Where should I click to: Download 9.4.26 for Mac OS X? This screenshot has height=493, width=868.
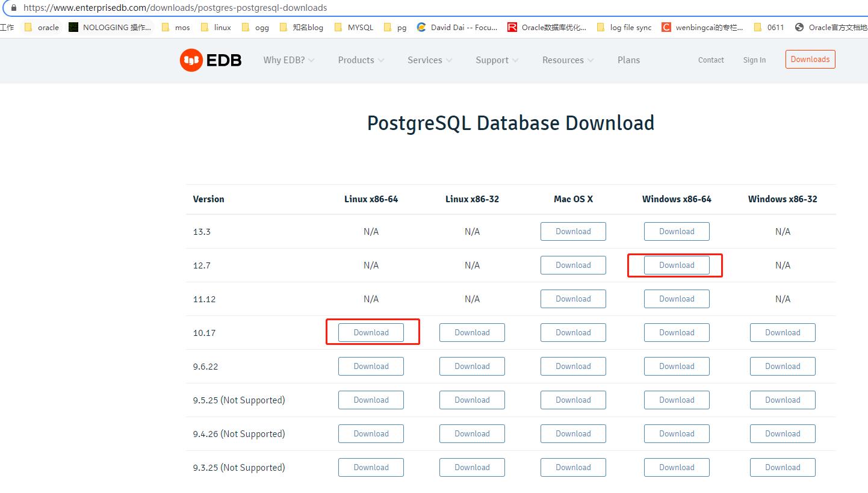[573, 433]
